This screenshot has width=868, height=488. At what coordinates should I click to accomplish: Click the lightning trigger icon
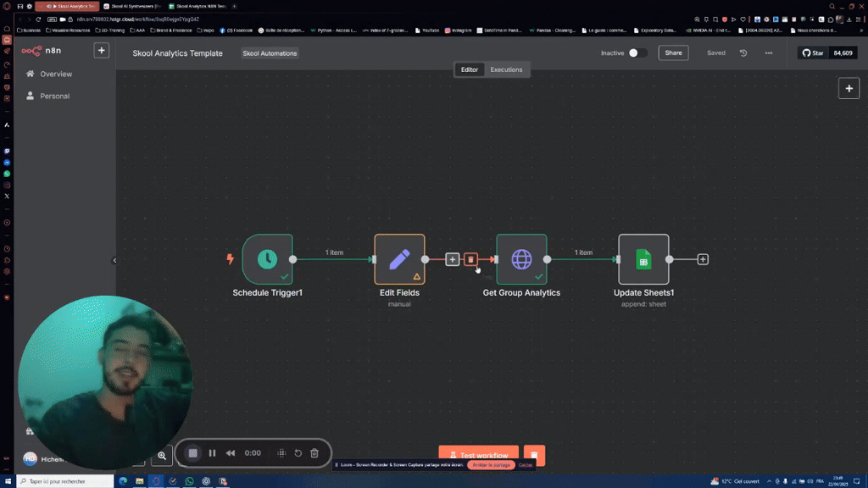coord(231,258)
